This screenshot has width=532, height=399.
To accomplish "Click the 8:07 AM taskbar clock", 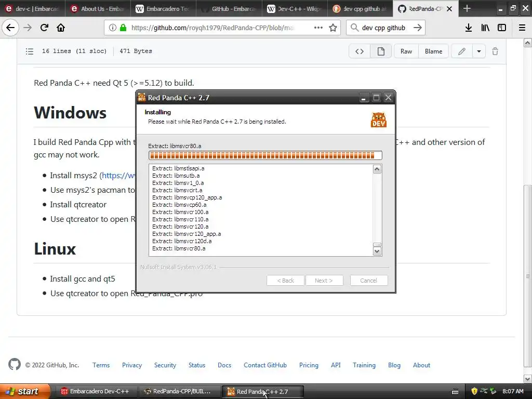I will click(x=513, y=391).
